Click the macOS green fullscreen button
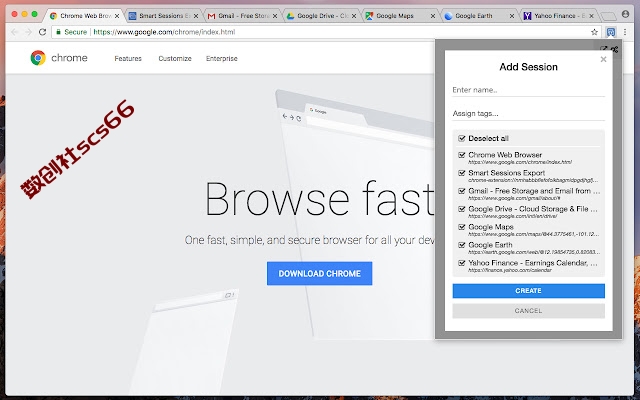The image size is (640, 400). tap(35, 14)
